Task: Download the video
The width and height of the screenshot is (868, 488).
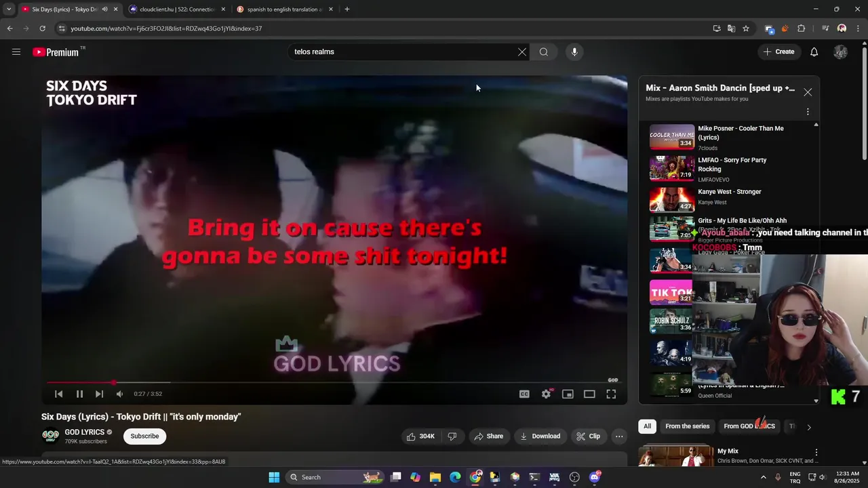Action: coord(540,436)
